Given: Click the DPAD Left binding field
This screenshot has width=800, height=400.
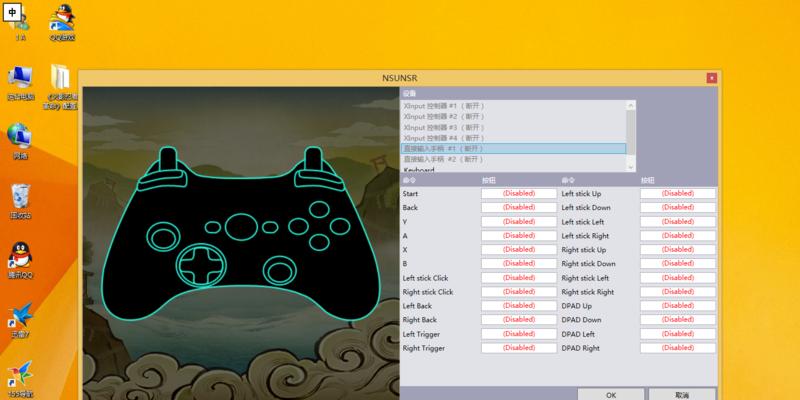Looking at the screenshot, I should pos(678,334).
